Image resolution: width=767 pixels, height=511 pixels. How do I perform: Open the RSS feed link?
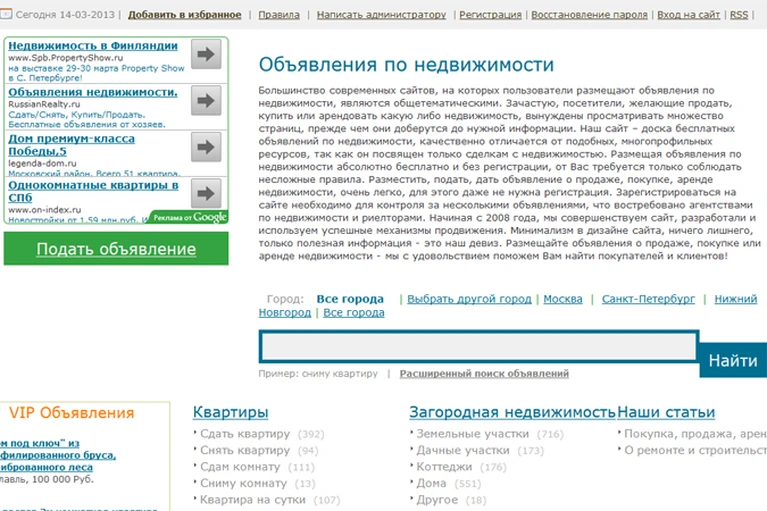point(739,15)
